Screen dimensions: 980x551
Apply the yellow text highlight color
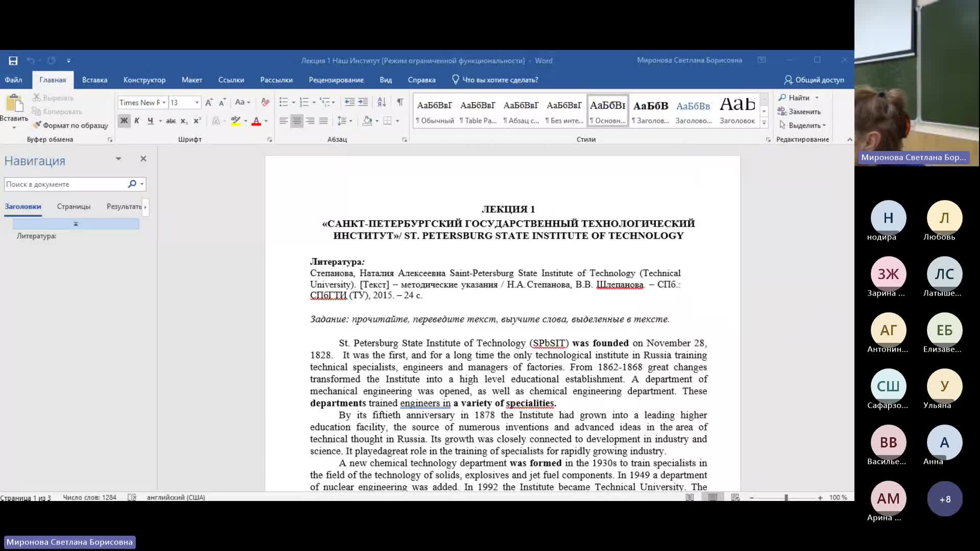point(235,121)
